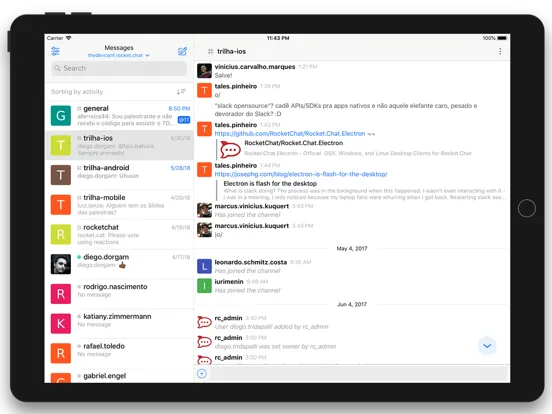This screenshot has width=552, height=414.
Task: Open the github.com Rocket.Chat.Electron link
Action: [290, 134]
